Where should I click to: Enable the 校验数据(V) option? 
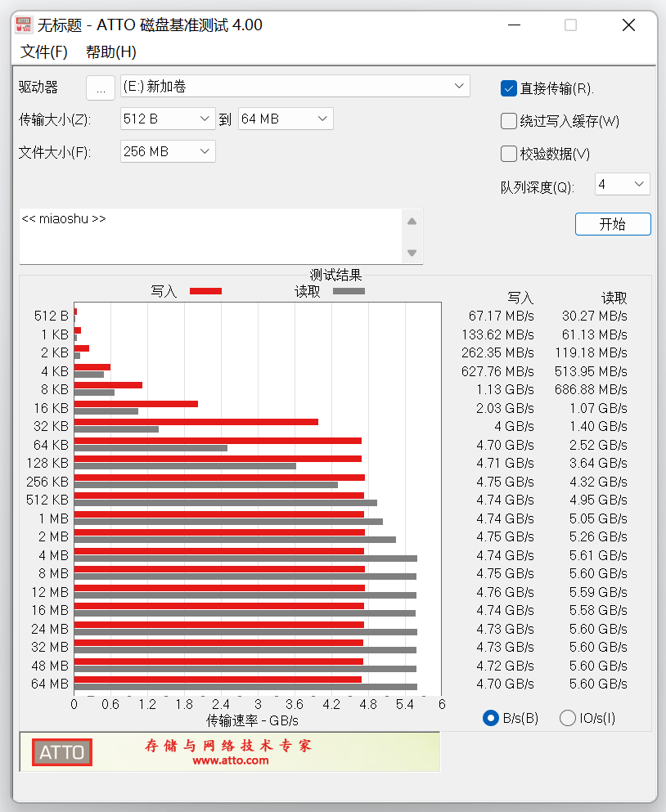[509, 154]
